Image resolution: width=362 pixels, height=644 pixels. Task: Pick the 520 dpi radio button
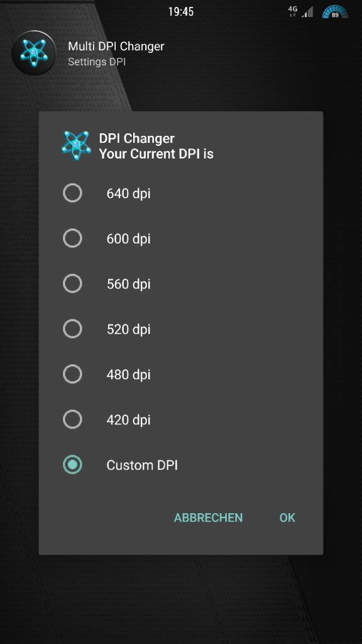(73, 328)
